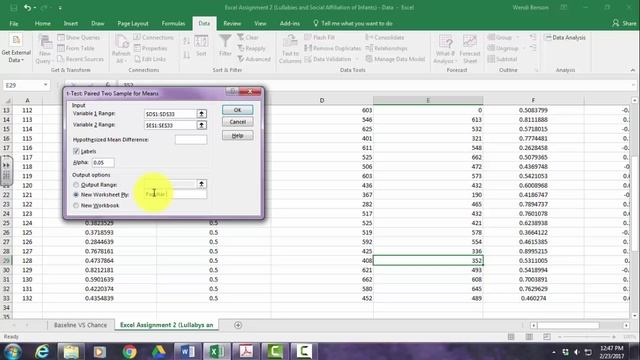Select column D header
Screen dimensions: 640x360
tap(322, 100)
